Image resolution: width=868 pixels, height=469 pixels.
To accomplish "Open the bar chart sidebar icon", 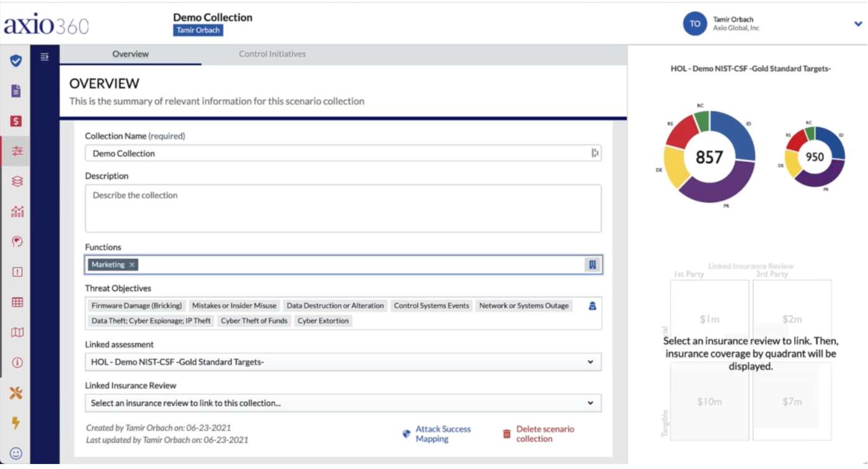I will tap(17, 212).
